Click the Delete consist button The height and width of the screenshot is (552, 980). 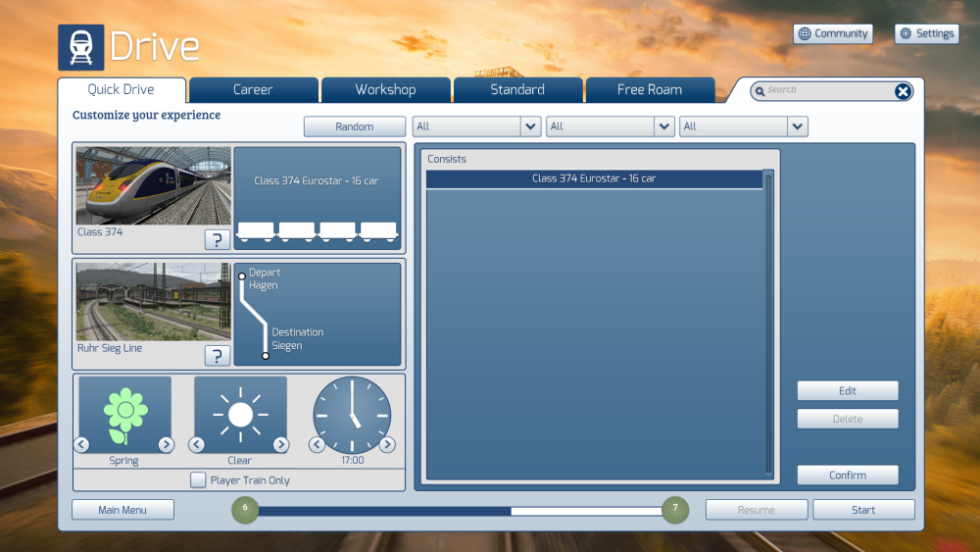point(848,419)
